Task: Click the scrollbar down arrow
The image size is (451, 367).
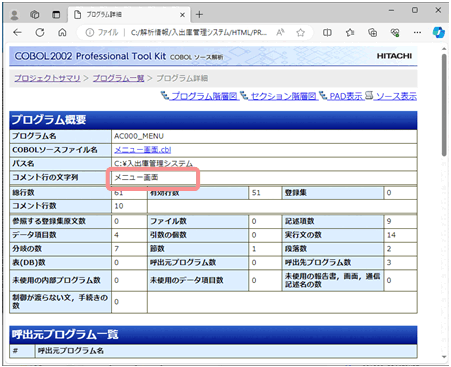Action: 444,357
